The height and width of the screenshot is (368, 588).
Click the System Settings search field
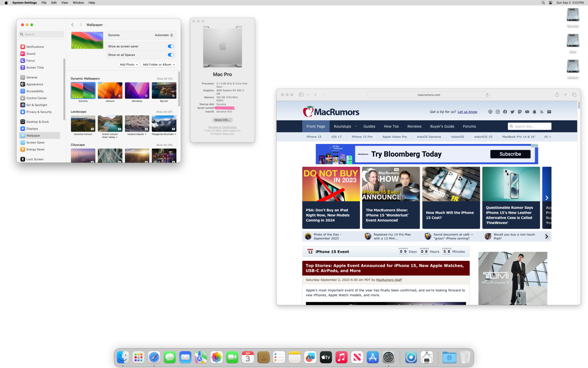[x=41, y=34]
